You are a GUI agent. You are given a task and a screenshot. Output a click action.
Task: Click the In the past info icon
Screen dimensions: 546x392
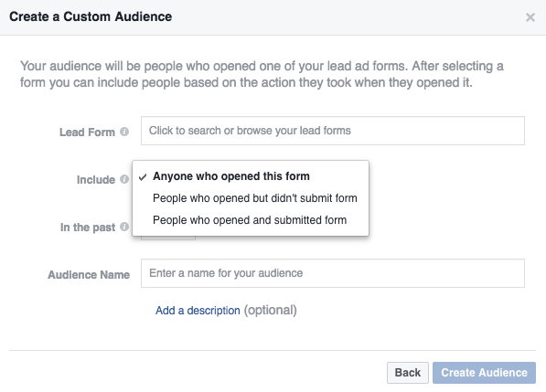pos(124,227)
